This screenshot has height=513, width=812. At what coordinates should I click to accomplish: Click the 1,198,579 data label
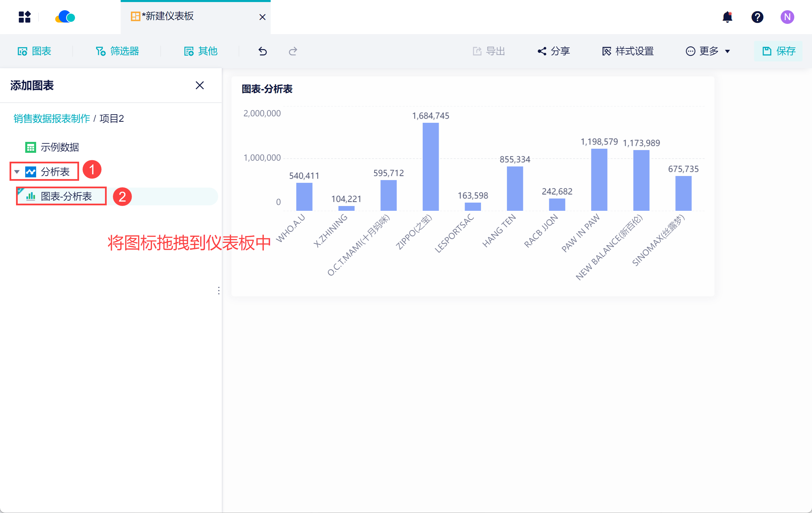599,142
